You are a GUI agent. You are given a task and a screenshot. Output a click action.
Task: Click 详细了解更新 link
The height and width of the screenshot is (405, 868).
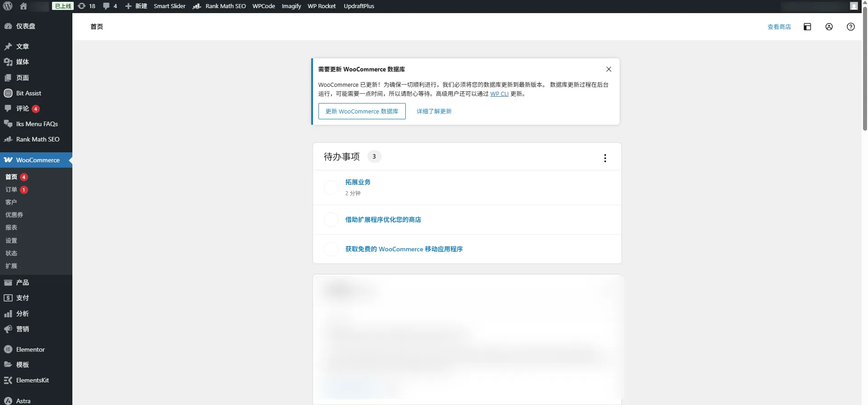point(434,111)
